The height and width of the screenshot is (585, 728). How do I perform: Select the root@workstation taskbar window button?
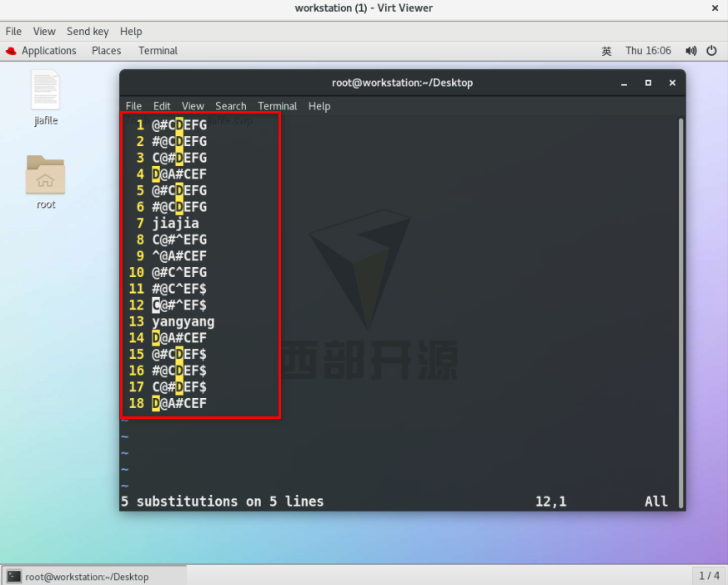pos(93,576)
